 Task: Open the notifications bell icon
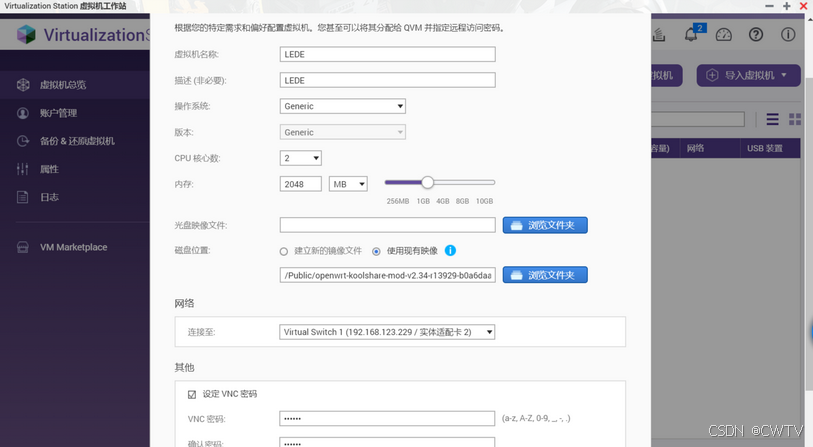click(x=691, y=34)
